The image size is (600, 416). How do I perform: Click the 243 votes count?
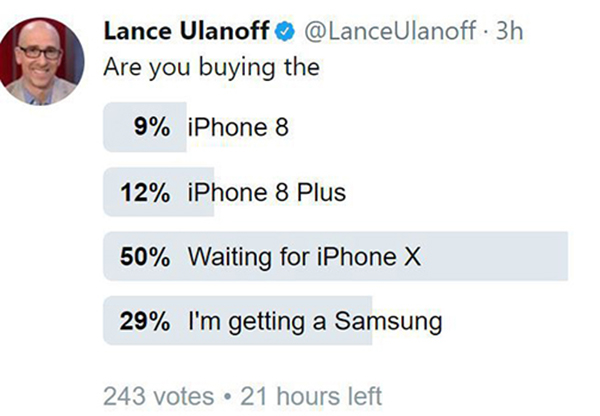152,395
